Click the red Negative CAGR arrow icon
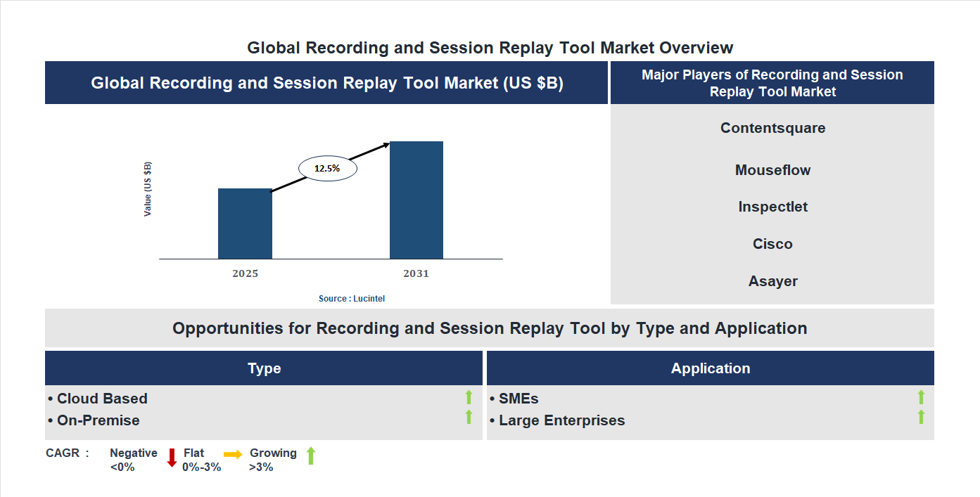This screenshot has width=980, height=497. (x=171, y=458)
